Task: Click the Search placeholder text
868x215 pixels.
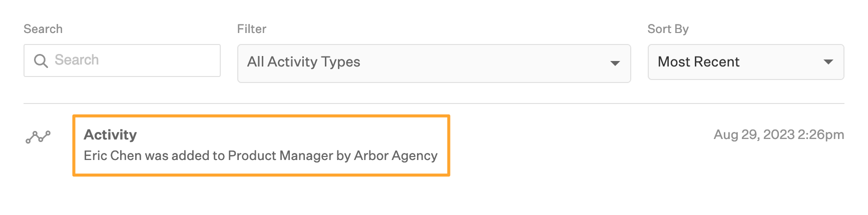Action: point(77,60)
